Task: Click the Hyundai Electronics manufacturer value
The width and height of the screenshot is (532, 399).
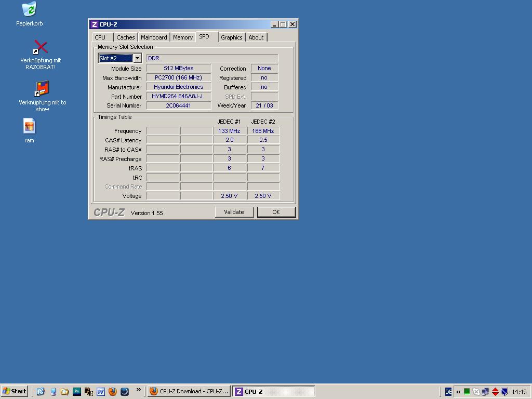Action: click(x=179, y=87)
